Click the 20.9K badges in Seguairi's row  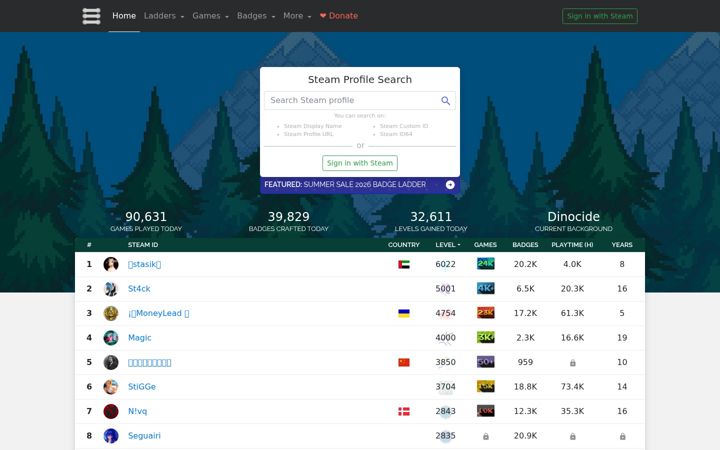(525, 436)
